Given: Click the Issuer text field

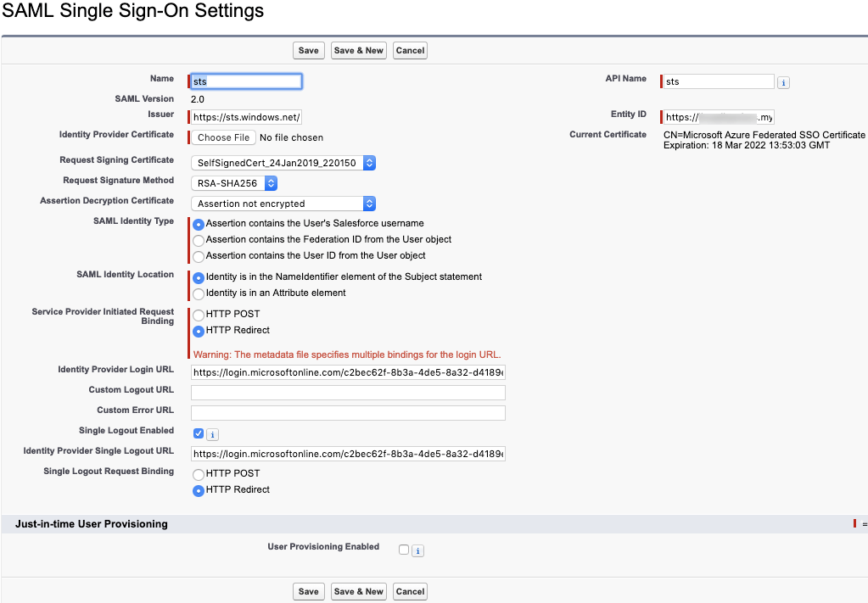Looking at the screenshot, I should [x=246, y=117].
